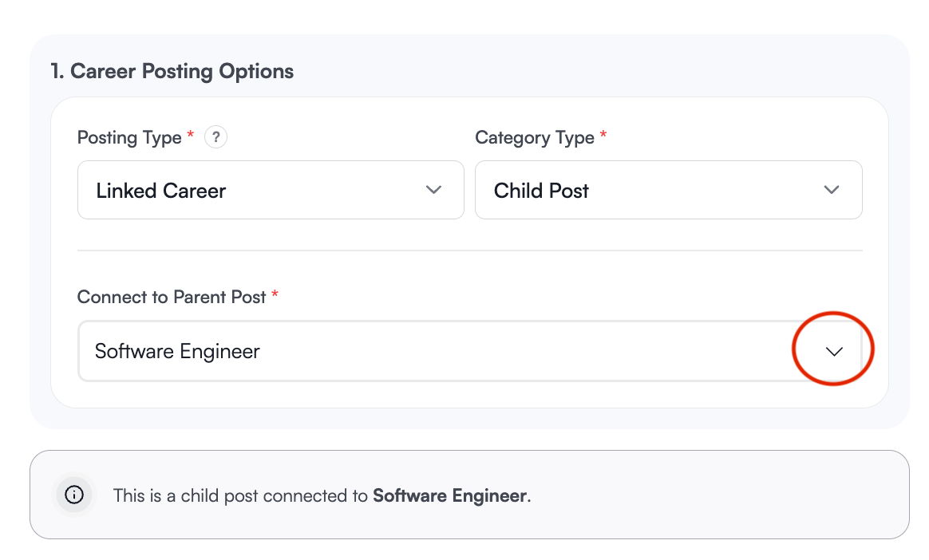
Task: Click the chevron icon on the Linked Career dropdown
Action: pos(433,190)
